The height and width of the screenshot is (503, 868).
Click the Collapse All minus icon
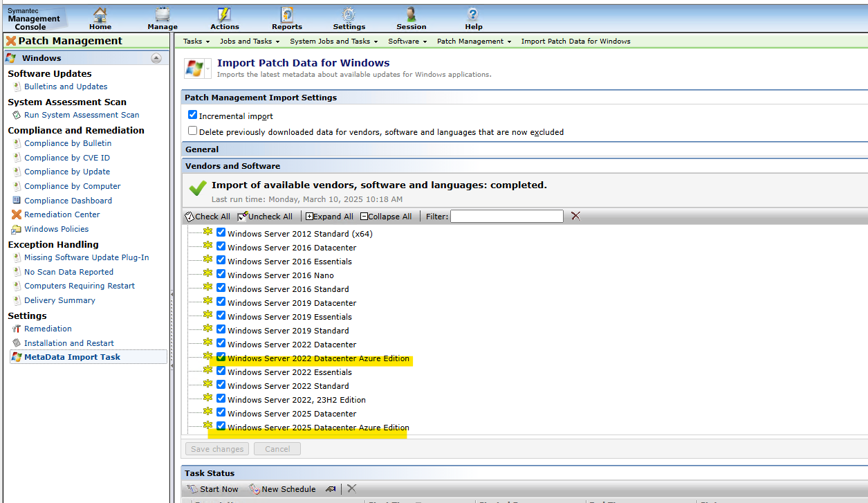click(x=364, y=217)
